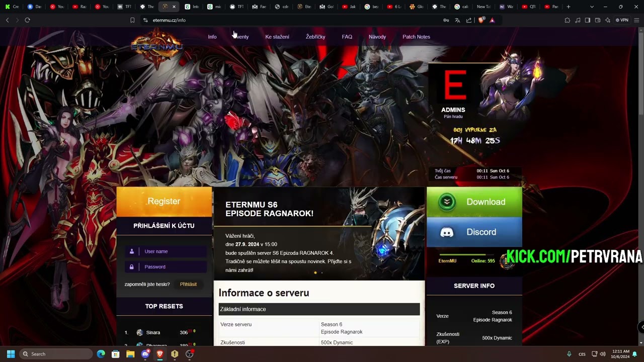
Task: Click the microphone tray icon
Action: pos(569,354)
